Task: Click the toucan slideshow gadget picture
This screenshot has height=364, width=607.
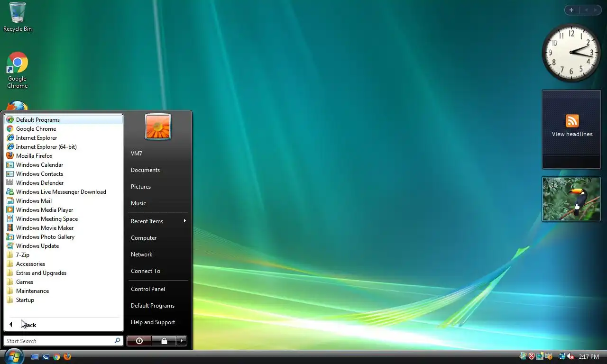Action: click(571, 199)
